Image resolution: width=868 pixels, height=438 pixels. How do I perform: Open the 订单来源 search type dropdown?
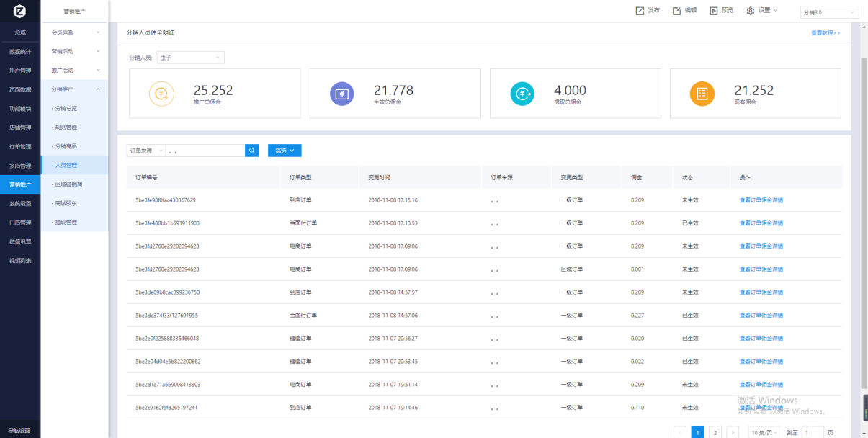[146, 151]
